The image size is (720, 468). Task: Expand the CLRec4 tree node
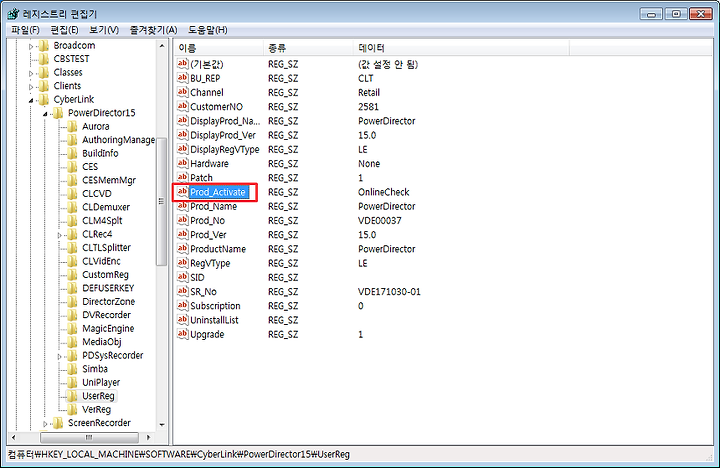point(59,235)
